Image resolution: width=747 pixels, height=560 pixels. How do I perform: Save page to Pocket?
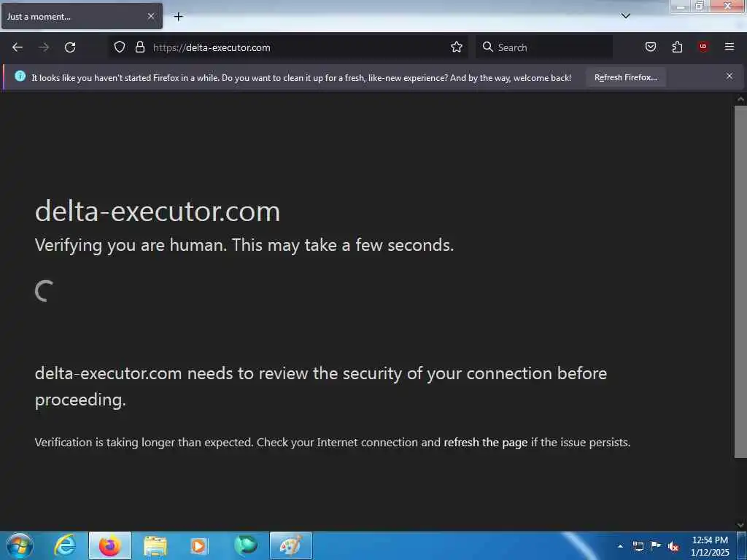click(x=650, y=47)
